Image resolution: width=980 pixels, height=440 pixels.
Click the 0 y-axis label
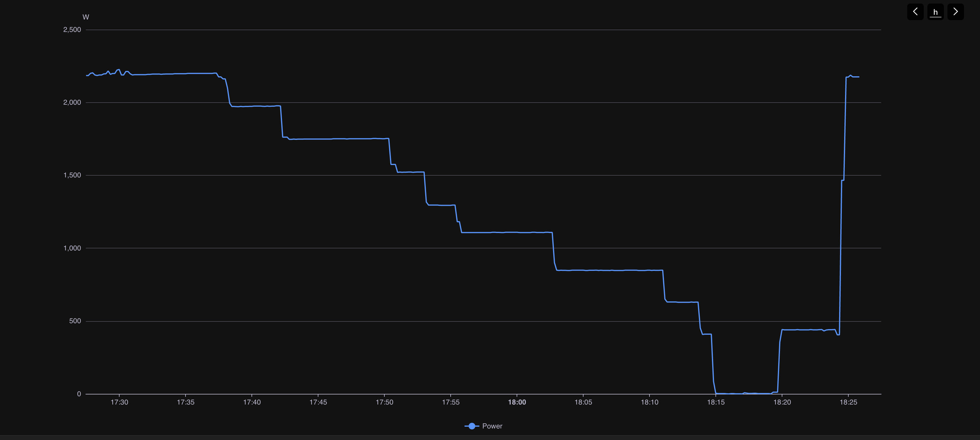click(79, 394)
